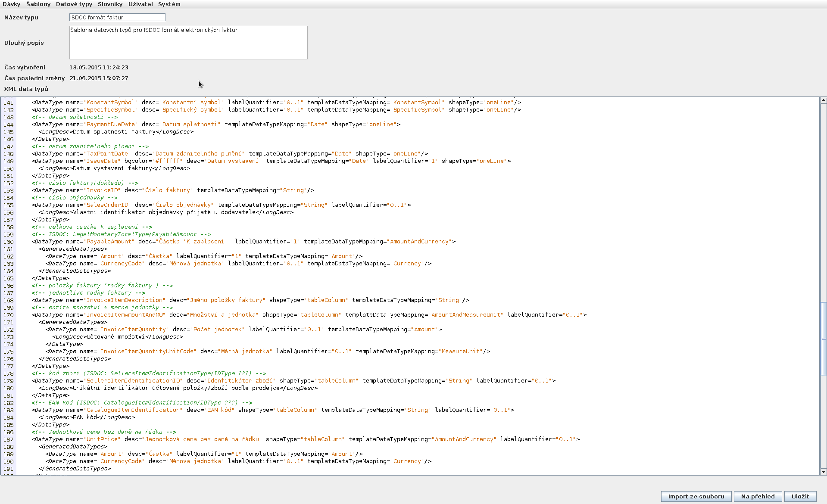
Task: Open the Šablony menu
Action: (38, 4)
